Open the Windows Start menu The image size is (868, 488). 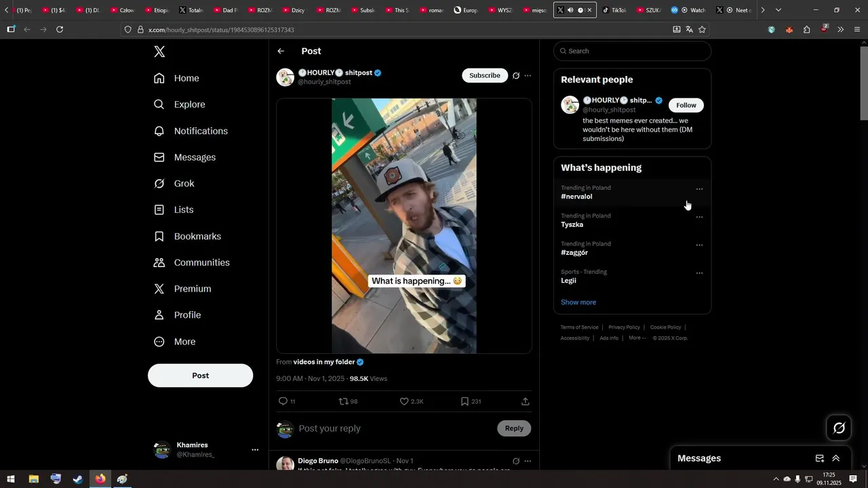(x=11, y=479)
